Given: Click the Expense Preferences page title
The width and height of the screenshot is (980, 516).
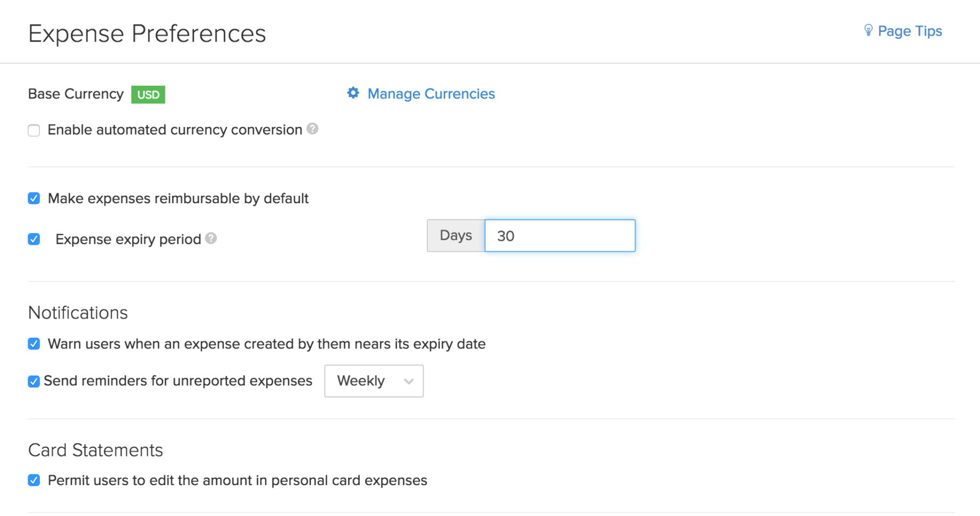Looking at the screenshot, I should click(x=147, y=33).
